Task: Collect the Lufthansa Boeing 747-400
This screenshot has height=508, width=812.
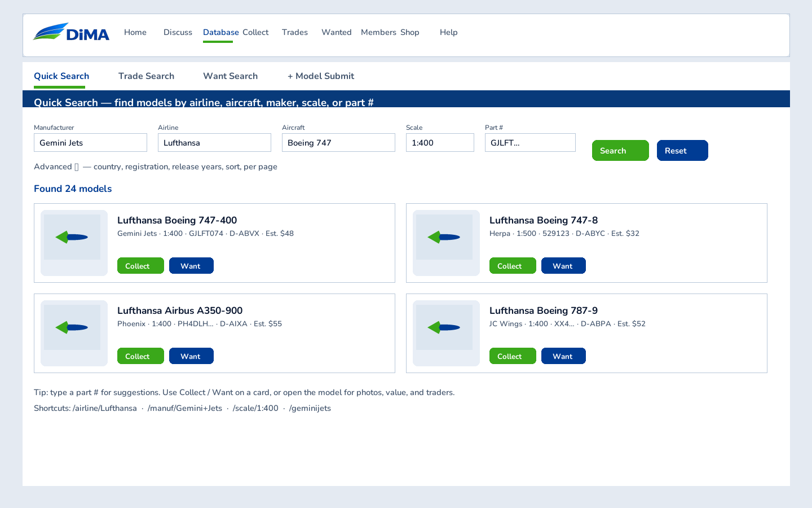Action: [x=140, y=266]
